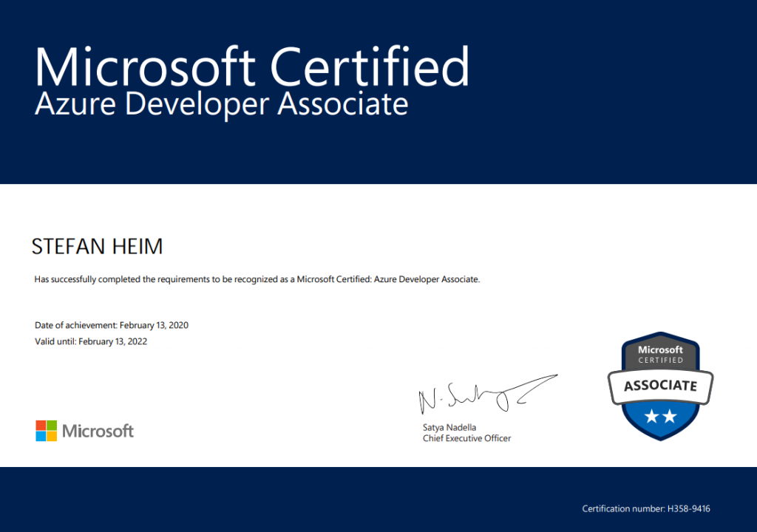Select the Azure Developer Associate subtitle
This screenshot has height=532, width=757.
click(220, 105)
